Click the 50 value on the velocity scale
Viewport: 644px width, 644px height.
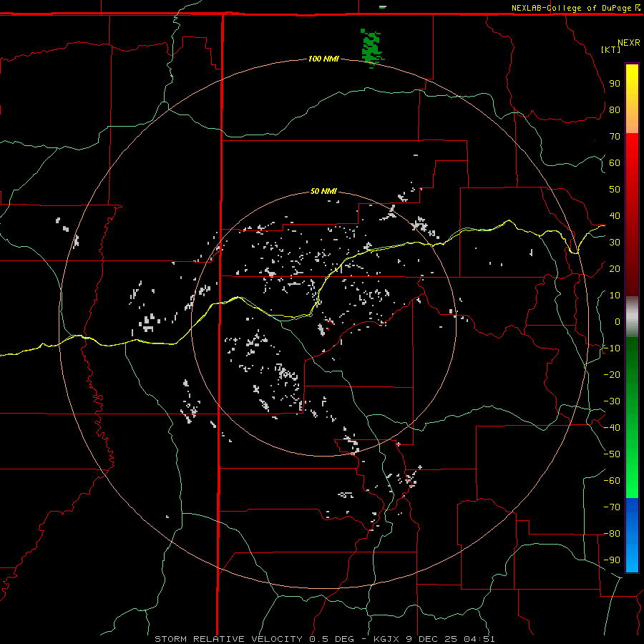tap(615, 190)
